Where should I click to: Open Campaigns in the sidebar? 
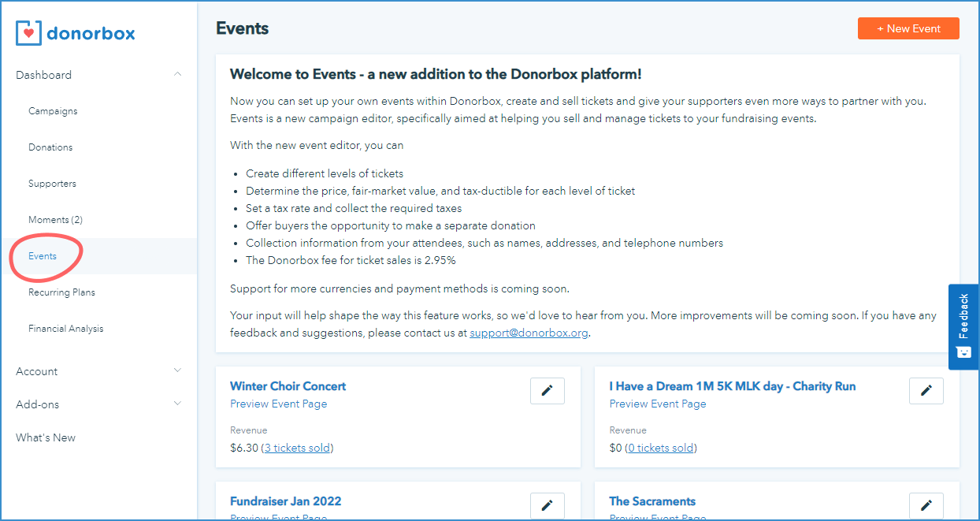(x=53, y=111)
